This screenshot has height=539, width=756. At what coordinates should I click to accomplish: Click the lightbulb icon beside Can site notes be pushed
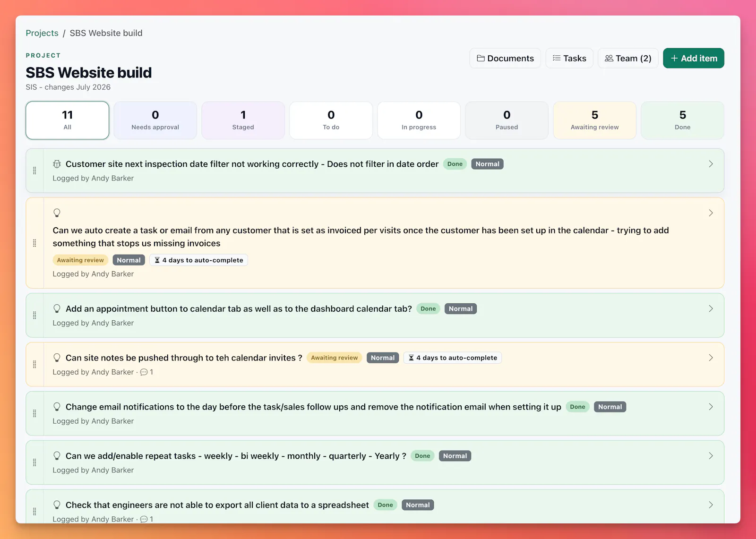click(57, 358)
